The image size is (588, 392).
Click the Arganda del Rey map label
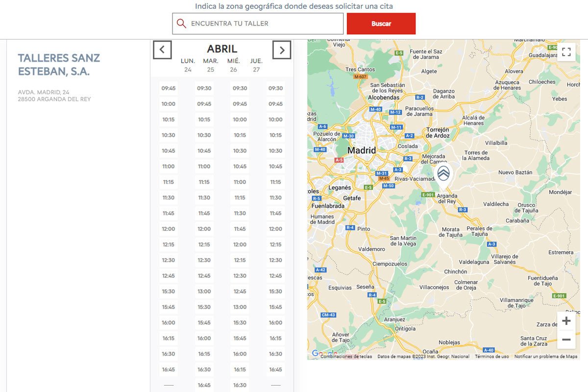pyautogui.click(x=446, y=198)
